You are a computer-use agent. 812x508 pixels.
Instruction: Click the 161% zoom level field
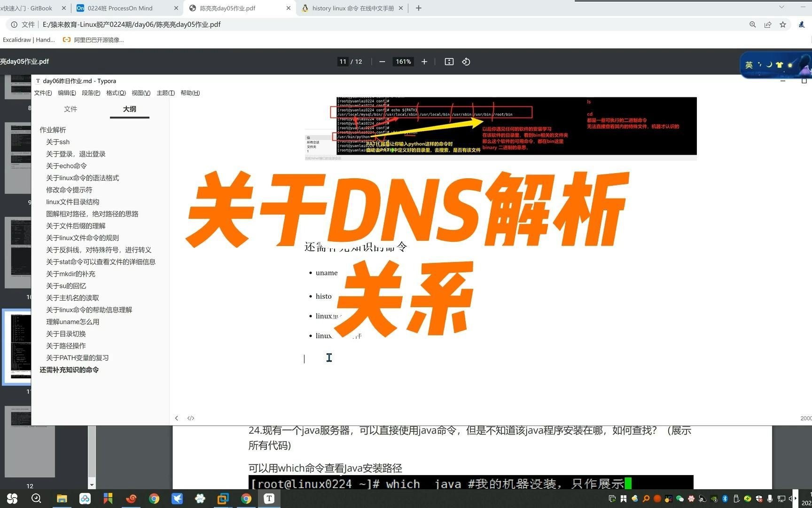click(x=403, y=62)
